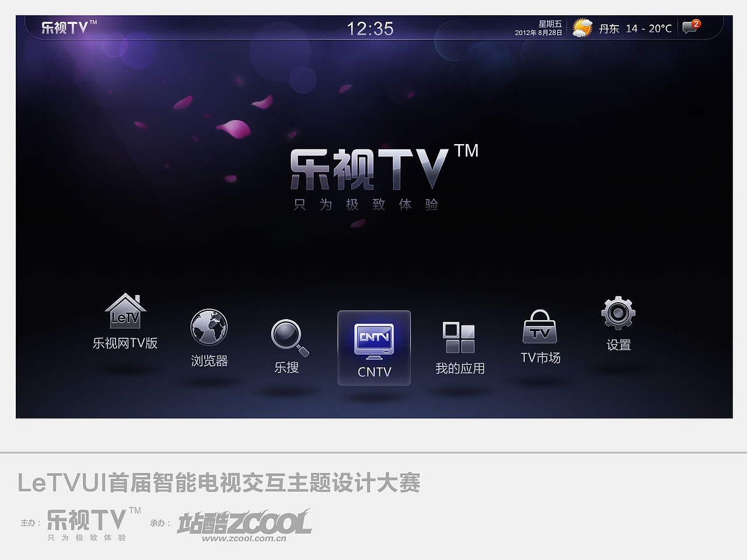The height and width of the screenshot is (560, 747).
Task: Click the 14 - 20°C temperature
Action: point(648,29)
